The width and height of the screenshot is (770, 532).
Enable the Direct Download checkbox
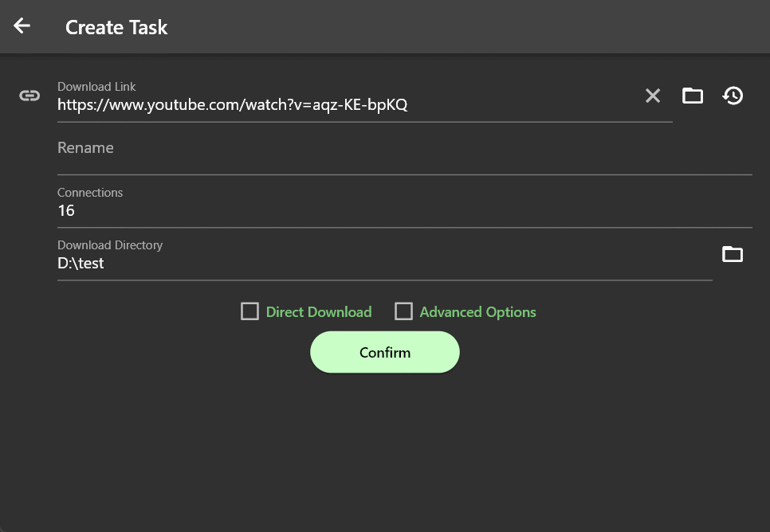tap(249, 311)
